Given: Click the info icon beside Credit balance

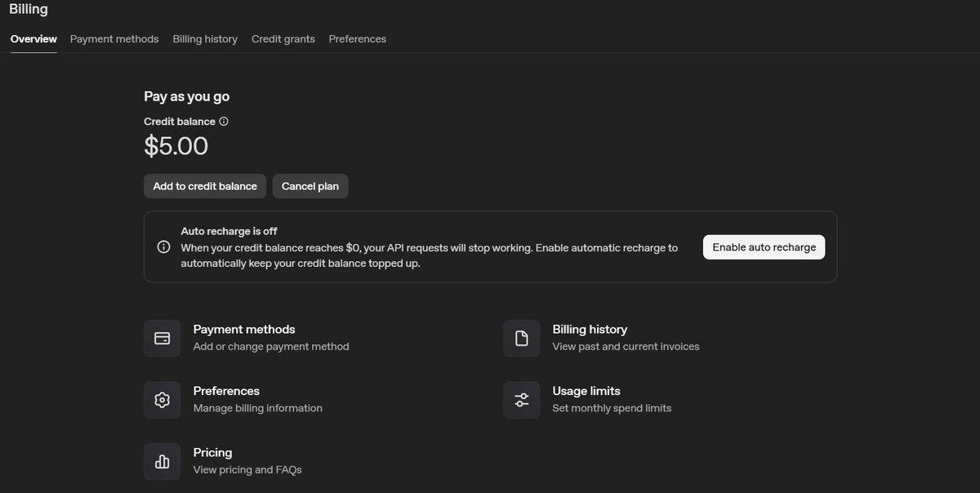Looking at the screenshot, I should 224,122.
